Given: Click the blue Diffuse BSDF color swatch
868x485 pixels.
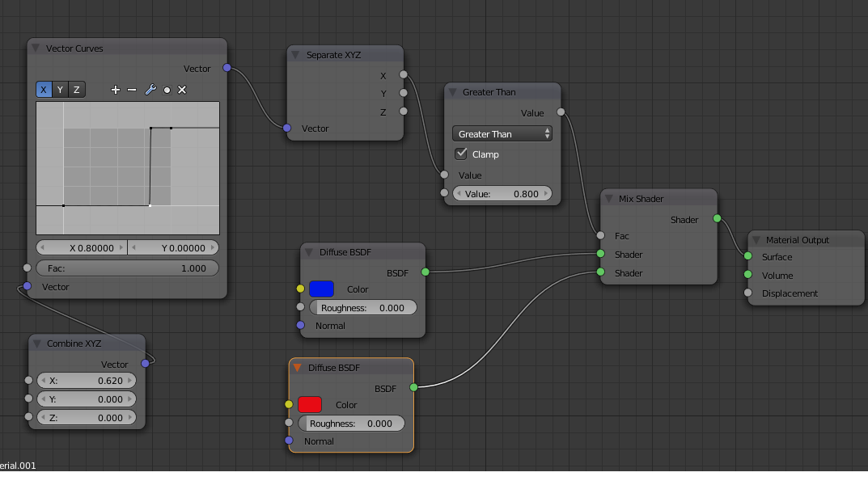Looking at the screenshot, I should click(321, 289).
